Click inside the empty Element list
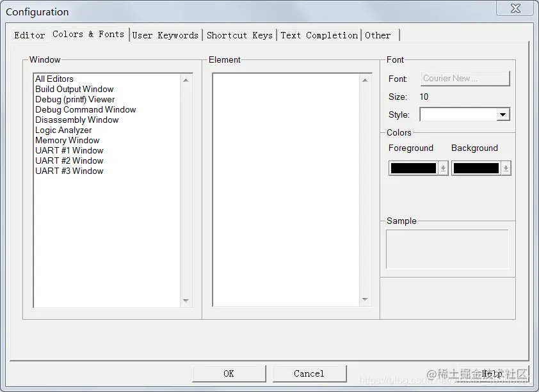539x392 pixels. tap(286, 190)
